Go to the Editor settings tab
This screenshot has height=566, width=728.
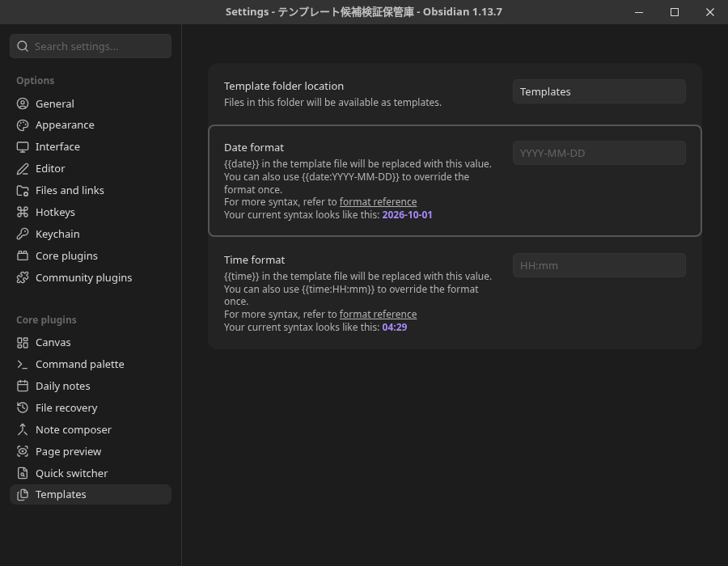pyautogui.click(x=91, y=169)
